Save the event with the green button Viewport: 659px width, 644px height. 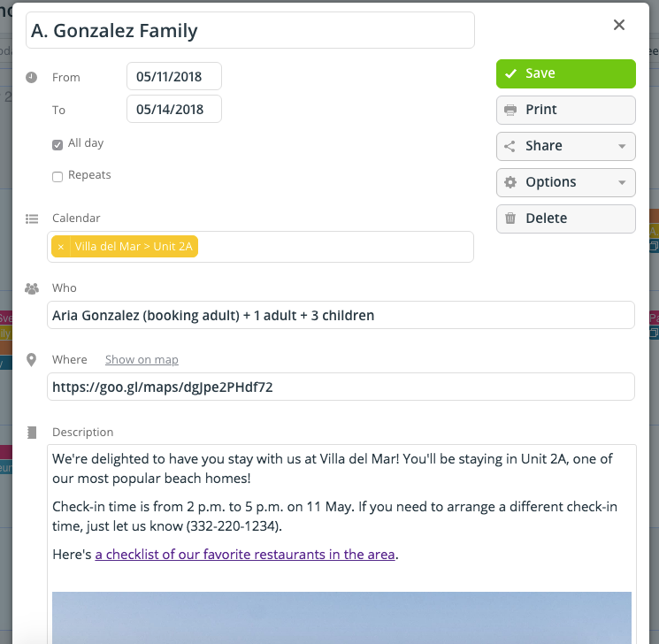pos(565,73)
